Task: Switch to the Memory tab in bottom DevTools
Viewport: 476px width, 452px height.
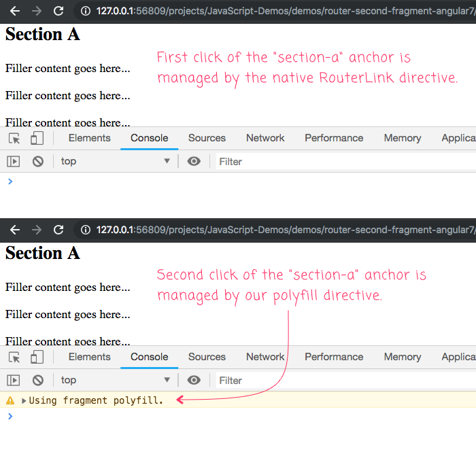Action: [403, 357]
